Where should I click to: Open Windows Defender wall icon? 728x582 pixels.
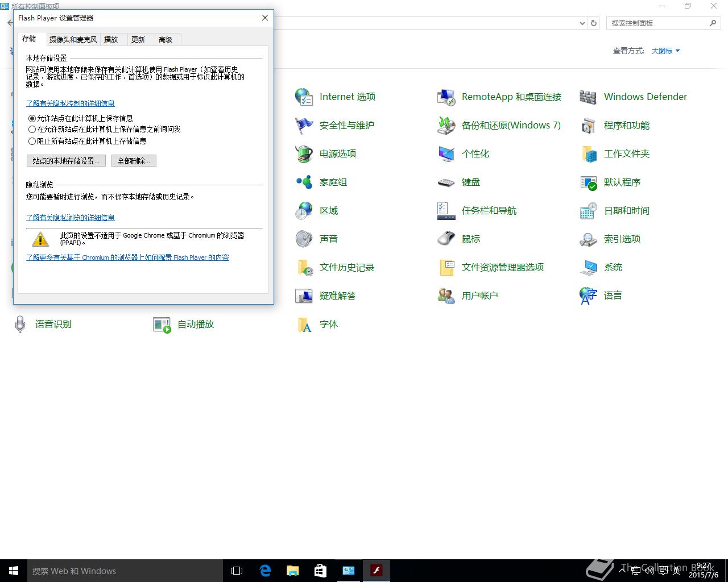click(x=588, y=97)
